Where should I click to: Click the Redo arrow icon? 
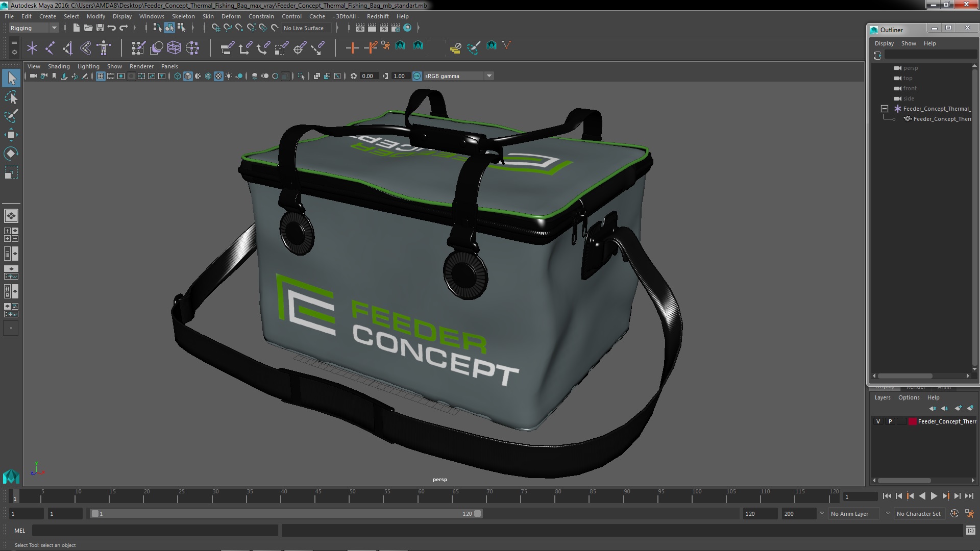pyautogui.click(x=124, y=28)
